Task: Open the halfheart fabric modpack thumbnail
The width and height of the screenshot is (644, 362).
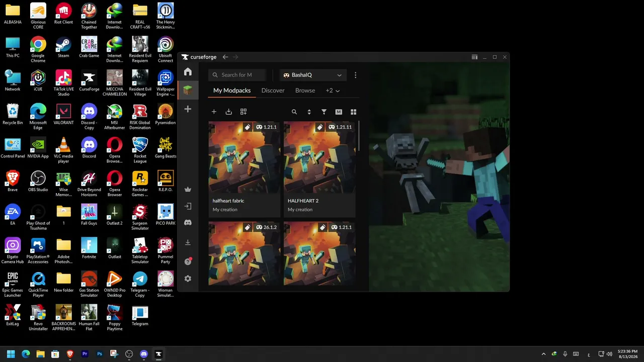Action: pos(245,157)
